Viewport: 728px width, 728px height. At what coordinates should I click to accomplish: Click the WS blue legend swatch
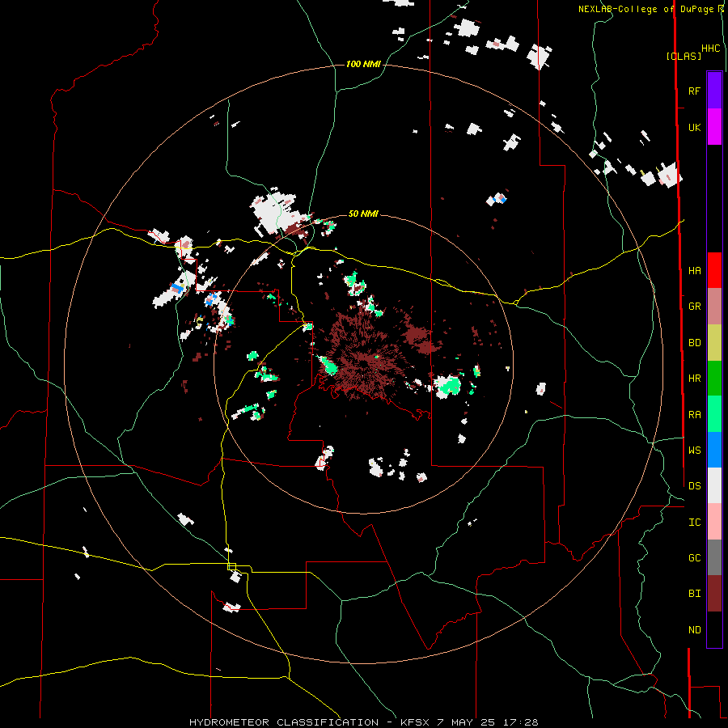point(714,450)
